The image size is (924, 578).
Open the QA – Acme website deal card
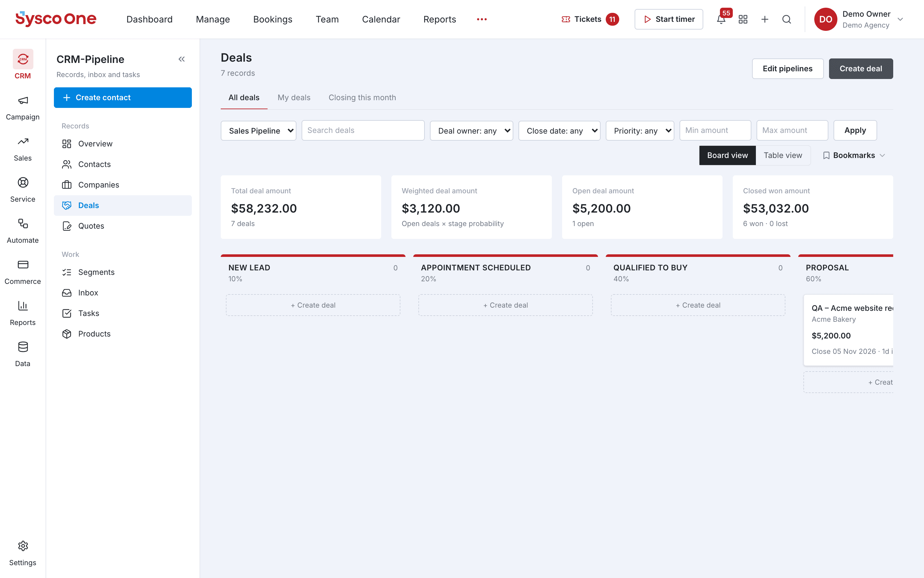pyautogui.click(x=848, y=330)
